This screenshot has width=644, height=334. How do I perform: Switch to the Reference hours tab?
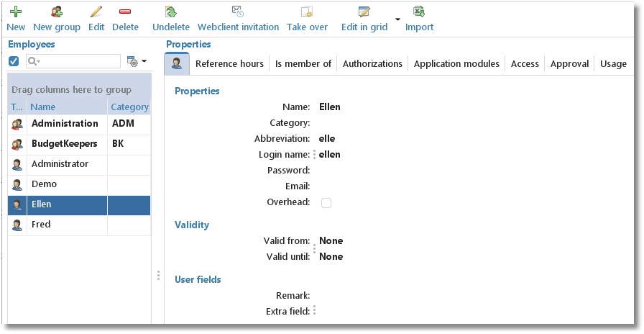tap(229, 64)
